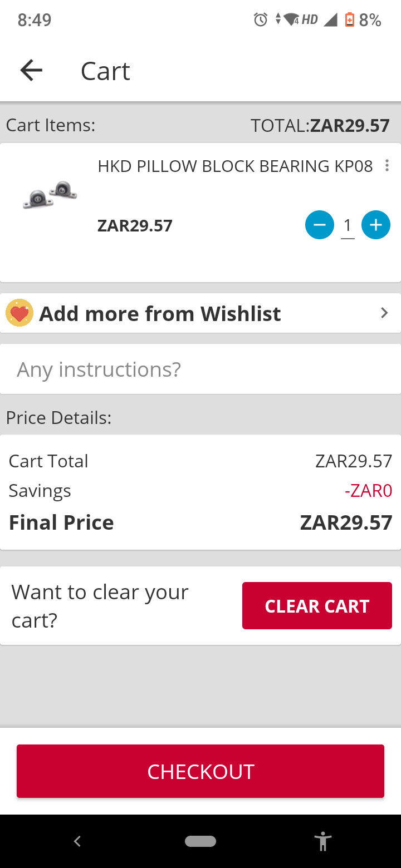Image resolution: width=401 pixels, height=868 pixels.
Task: Tap the Final Price amount
Action: [x=346, y=522]
